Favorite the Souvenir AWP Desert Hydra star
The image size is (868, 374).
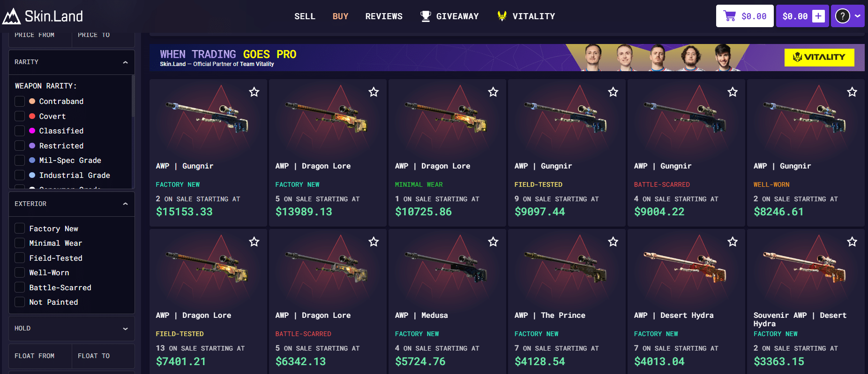click(852, 242)
